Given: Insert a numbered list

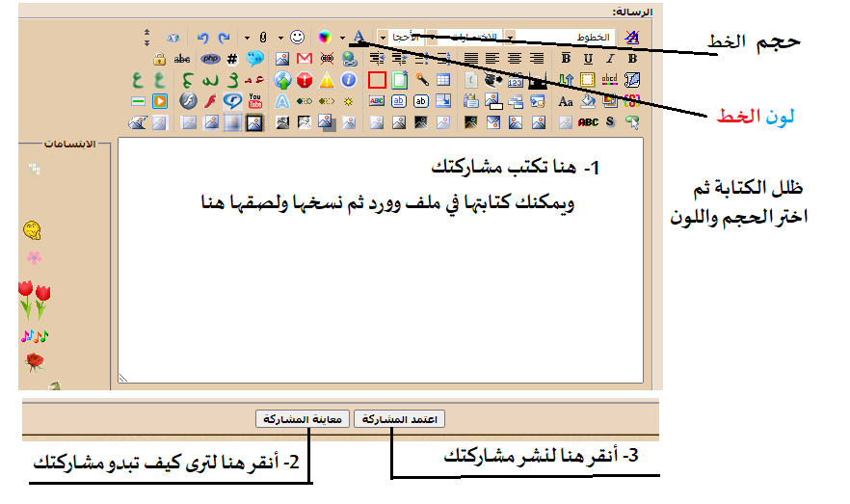Looking at the screenshot, I should (x=444, y=59).
